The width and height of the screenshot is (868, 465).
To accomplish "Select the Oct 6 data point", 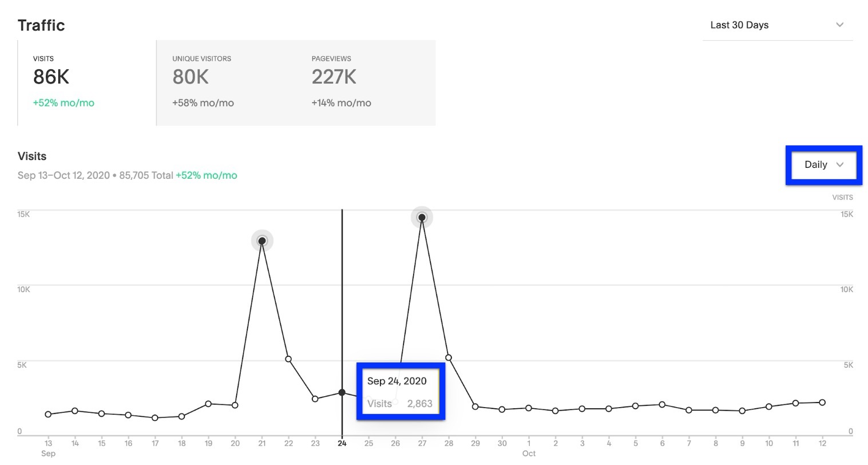I will click(662, 405).
